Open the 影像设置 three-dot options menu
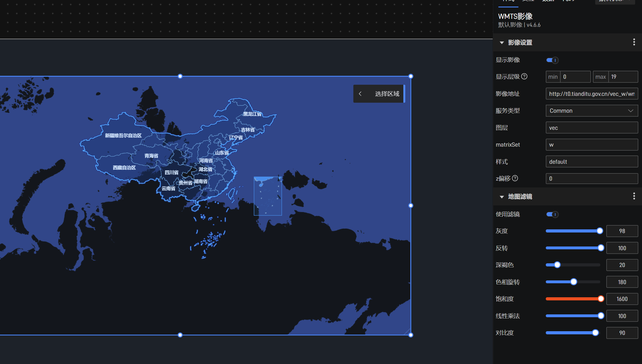This screenshot has height=364, width=642. 634,42
